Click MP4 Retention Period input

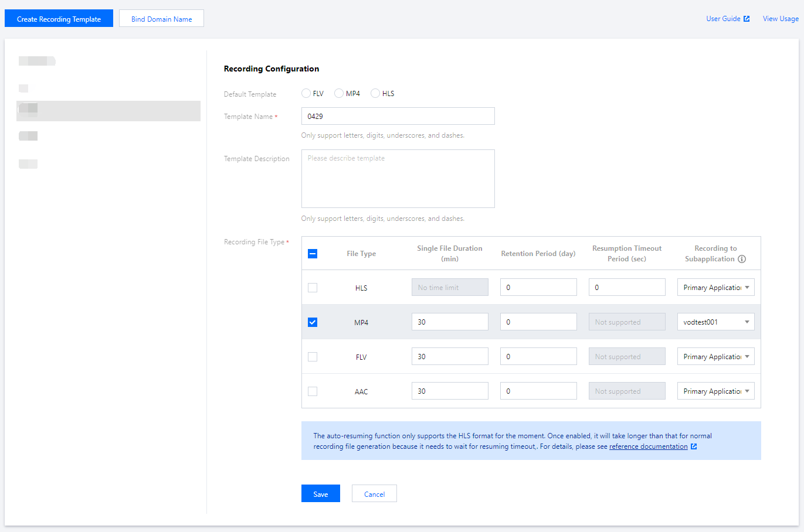click(x=538, y=322)
